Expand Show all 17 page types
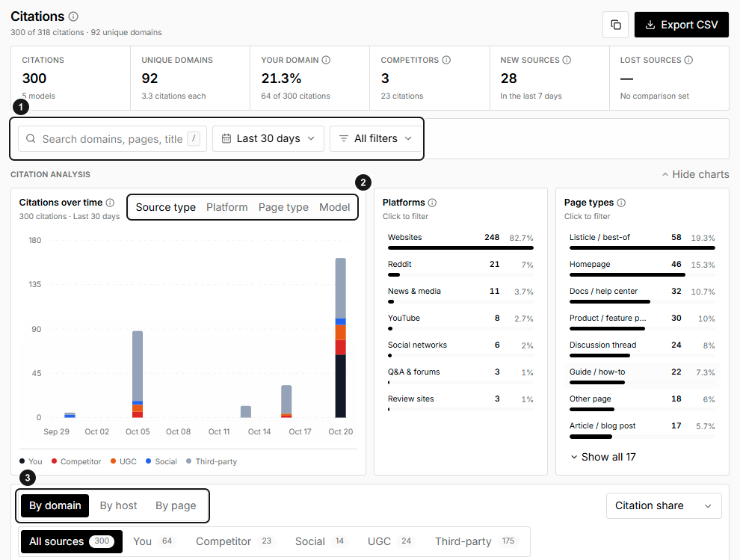 [603, 457]
